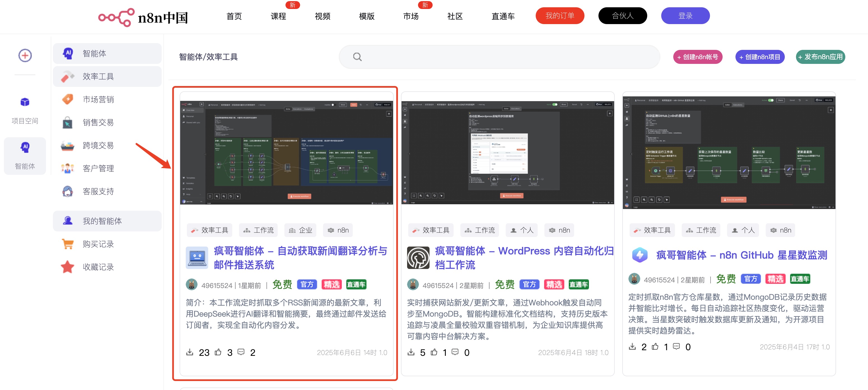This screenshot has width=868, height=390.
Task: Click the black 合伙人 button
Action: 622,16
